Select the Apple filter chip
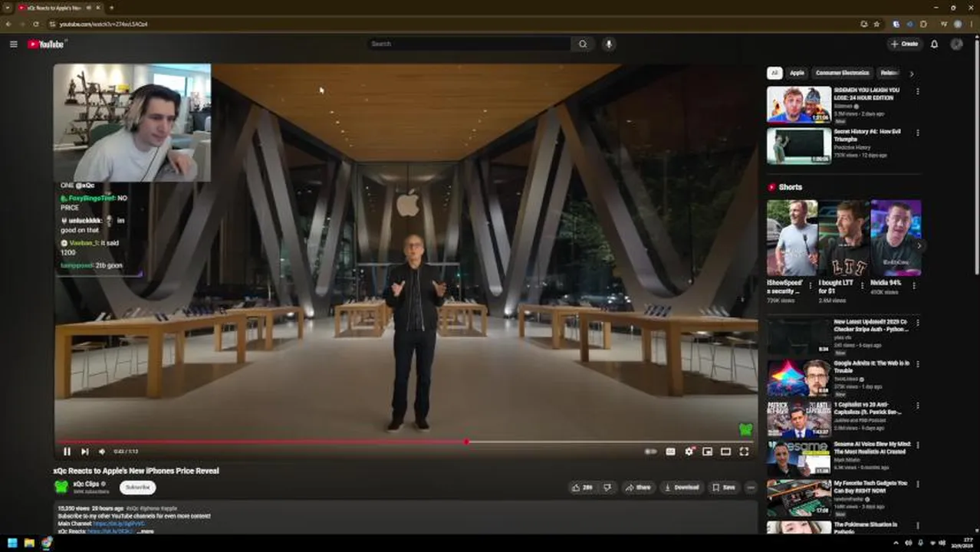The width and height of the screenshot is (980, 552). click(x=797, y=73)
